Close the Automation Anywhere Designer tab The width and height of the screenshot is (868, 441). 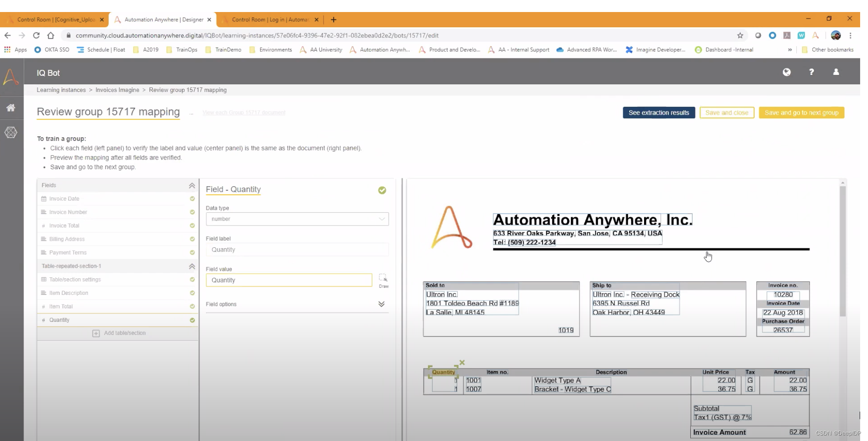(209, 19)
